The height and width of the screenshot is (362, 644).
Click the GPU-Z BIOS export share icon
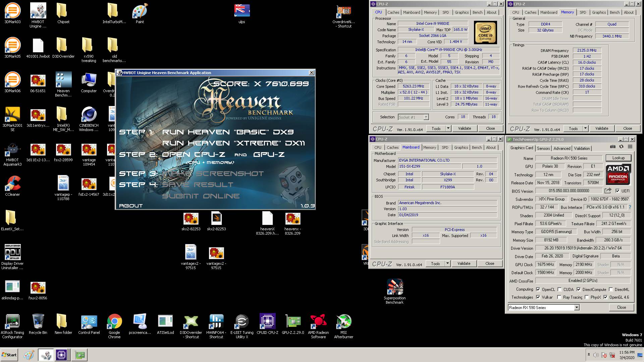(x=608, y=191)
